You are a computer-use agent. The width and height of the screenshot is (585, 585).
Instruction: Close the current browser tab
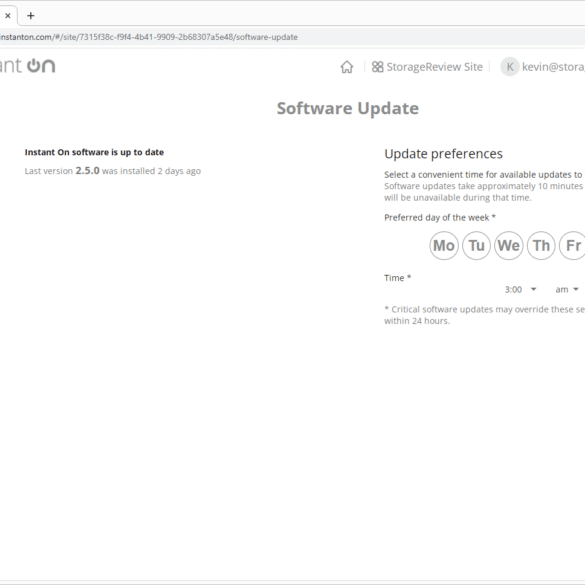pyautogui.click(x=7, y=16)
